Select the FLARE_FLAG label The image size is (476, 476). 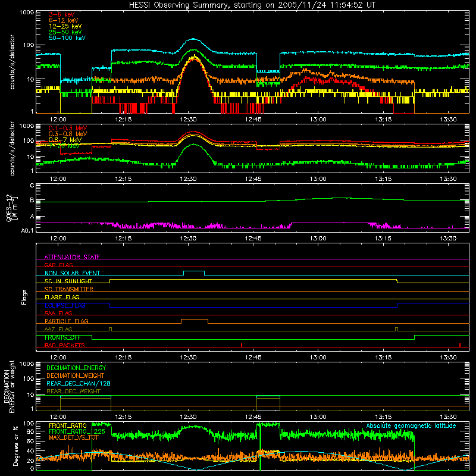click(62, 297)
